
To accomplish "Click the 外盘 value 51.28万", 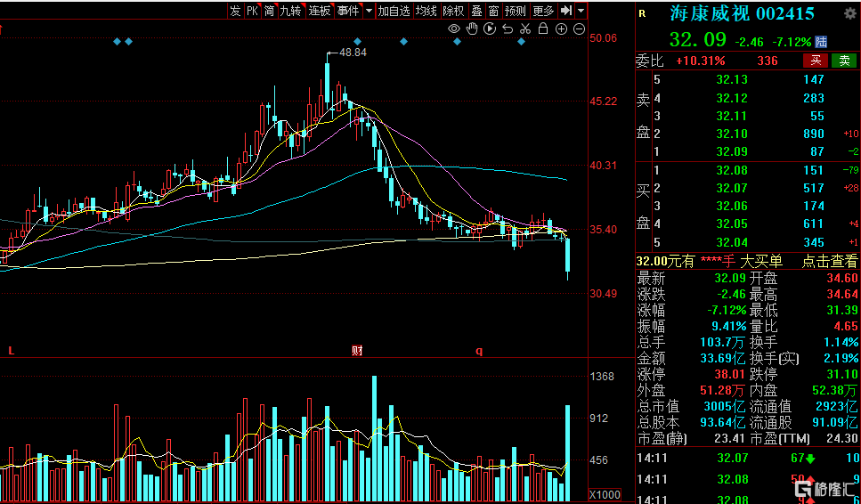I will point(723,391).
